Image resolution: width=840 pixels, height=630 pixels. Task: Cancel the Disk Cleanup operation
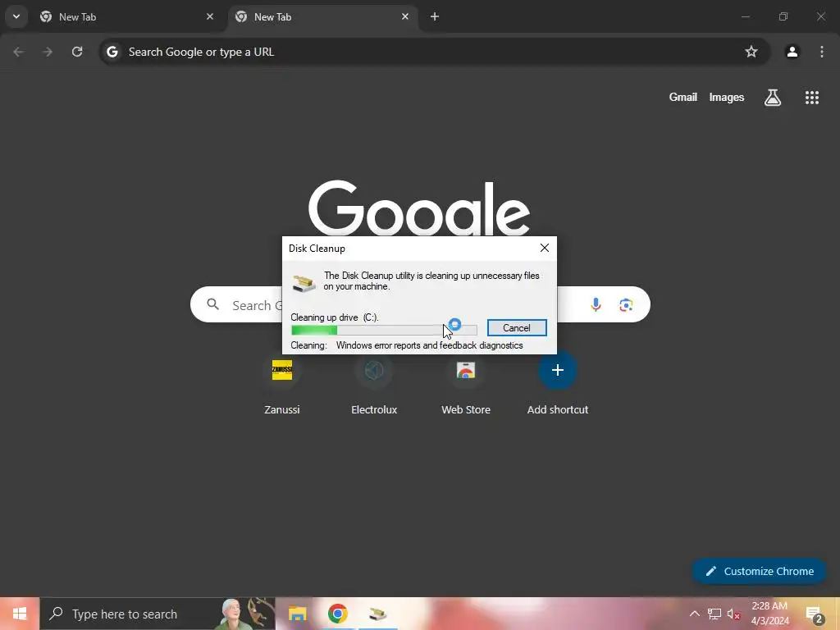[x=517, y=328]
